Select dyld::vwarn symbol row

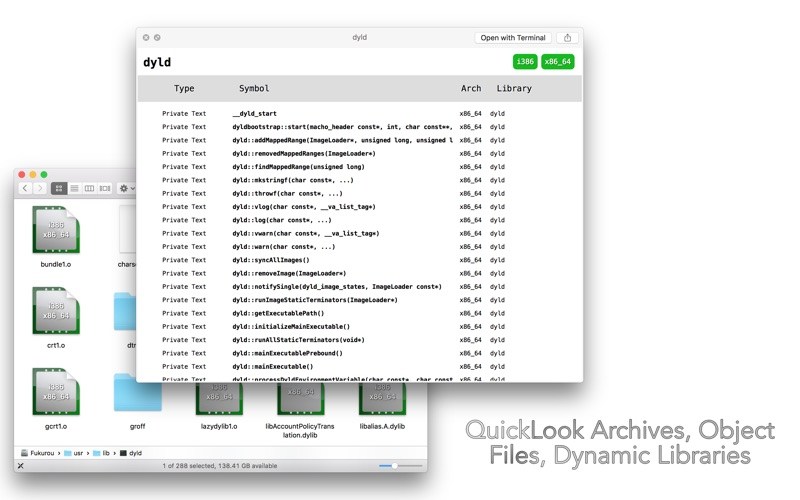coord(360,233)
